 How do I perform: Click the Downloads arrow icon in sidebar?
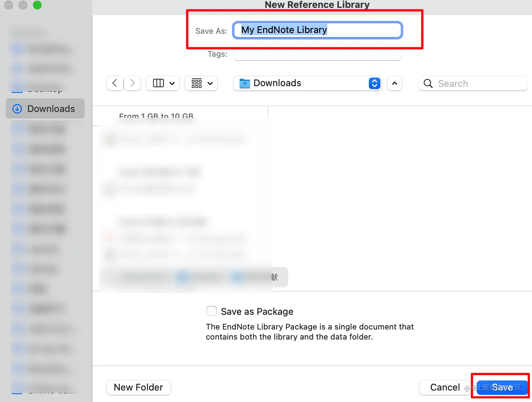[x=17, y=109]
